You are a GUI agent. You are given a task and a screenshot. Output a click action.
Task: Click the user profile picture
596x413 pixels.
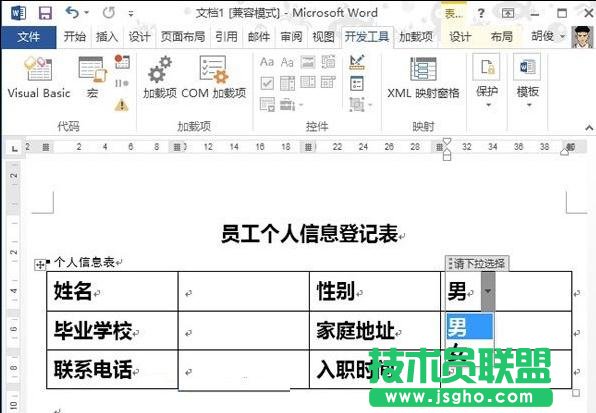click(582, 37)
